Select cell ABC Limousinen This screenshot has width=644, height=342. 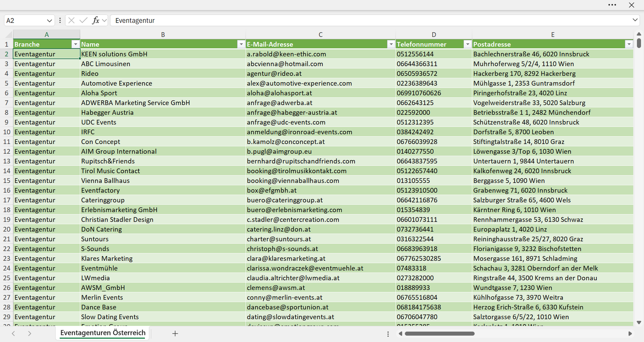(x=163, y=64)
